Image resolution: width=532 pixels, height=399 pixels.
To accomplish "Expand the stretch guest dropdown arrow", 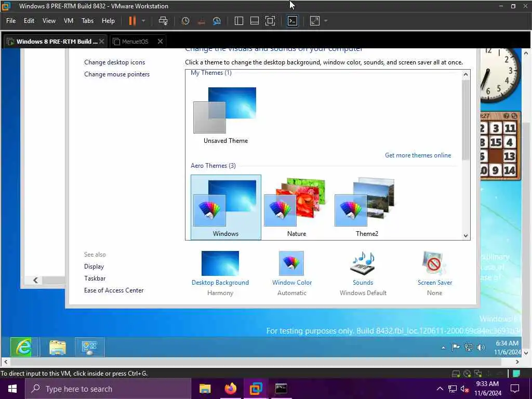I will (x=326, y=21).
